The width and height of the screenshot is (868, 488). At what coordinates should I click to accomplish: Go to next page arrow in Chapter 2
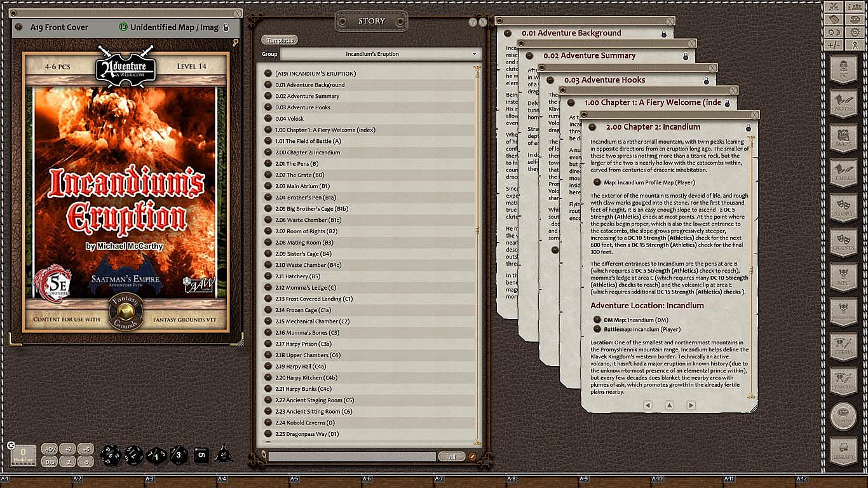click(691, 405)
